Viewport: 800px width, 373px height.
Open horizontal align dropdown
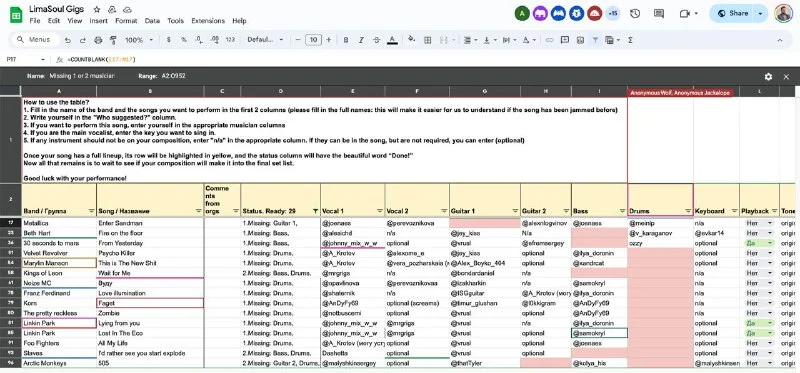click(469, 40)
